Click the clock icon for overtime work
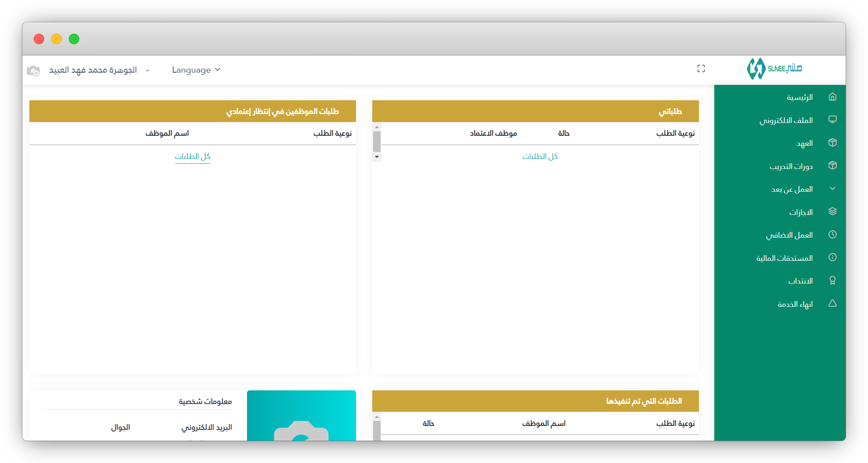 tap(833, 235)
